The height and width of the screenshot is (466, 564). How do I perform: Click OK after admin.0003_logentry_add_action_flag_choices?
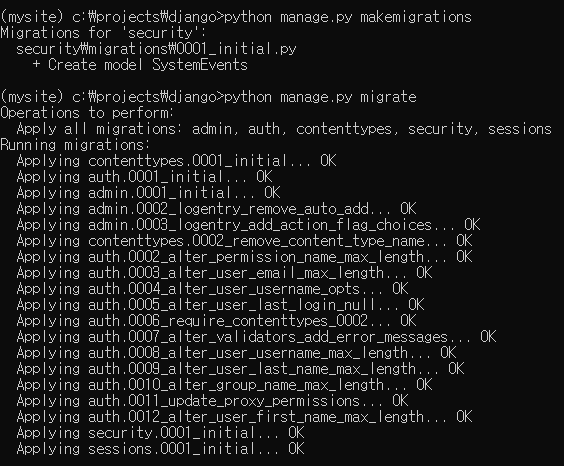click(472, 225)
